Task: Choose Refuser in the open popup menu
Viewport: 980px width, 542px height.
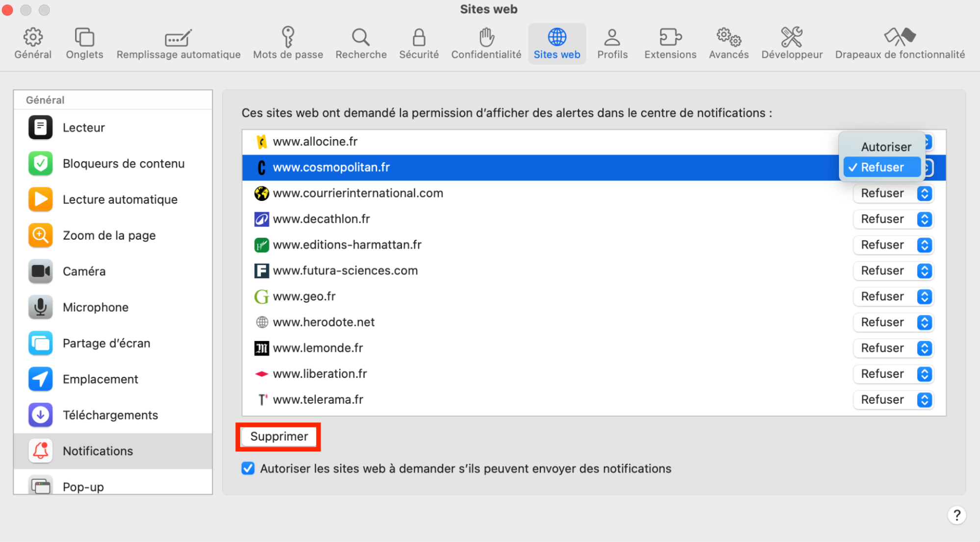Action: point(882,167)
